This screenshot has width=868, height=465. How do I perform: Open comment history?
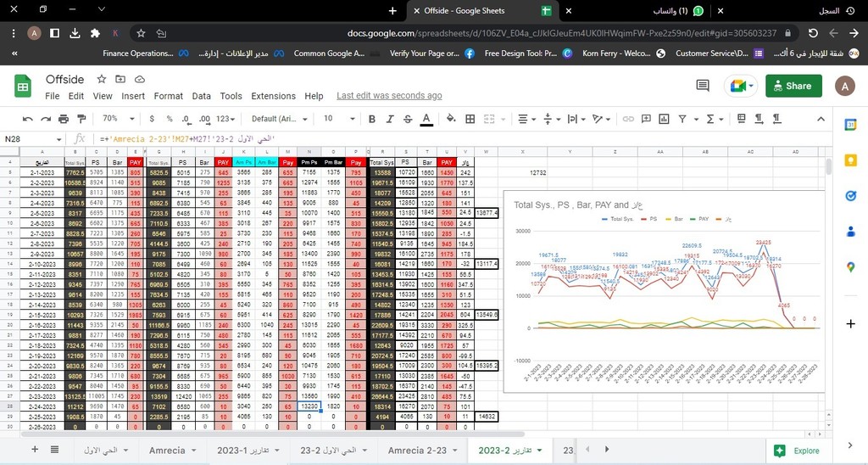click(703, 86)
